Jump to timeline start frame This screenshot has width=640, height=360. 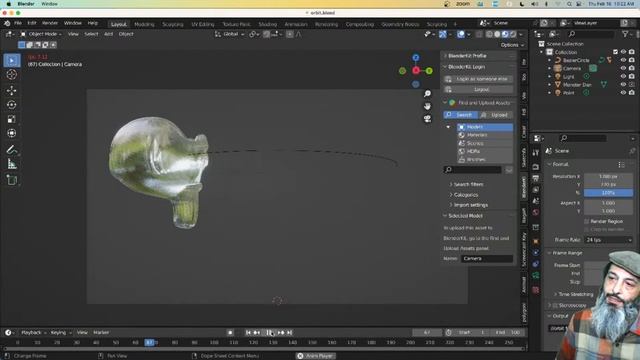point(248,333)
